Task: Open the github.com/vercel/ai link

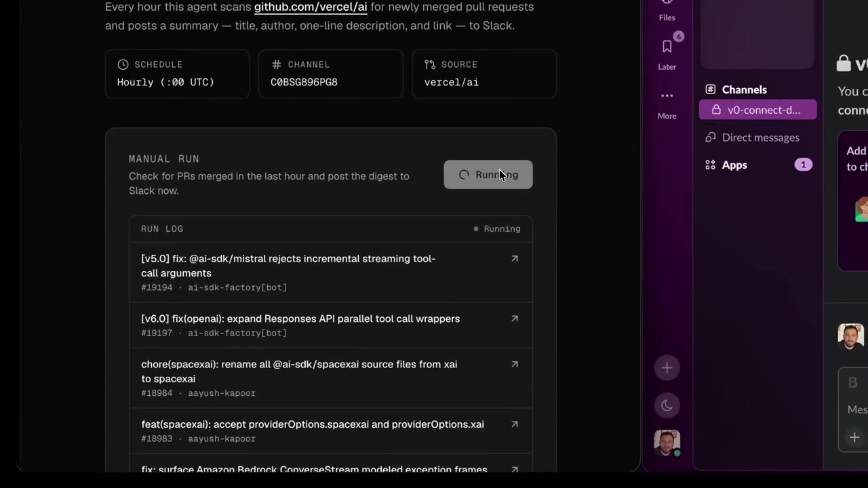Action: pos(311,7)
